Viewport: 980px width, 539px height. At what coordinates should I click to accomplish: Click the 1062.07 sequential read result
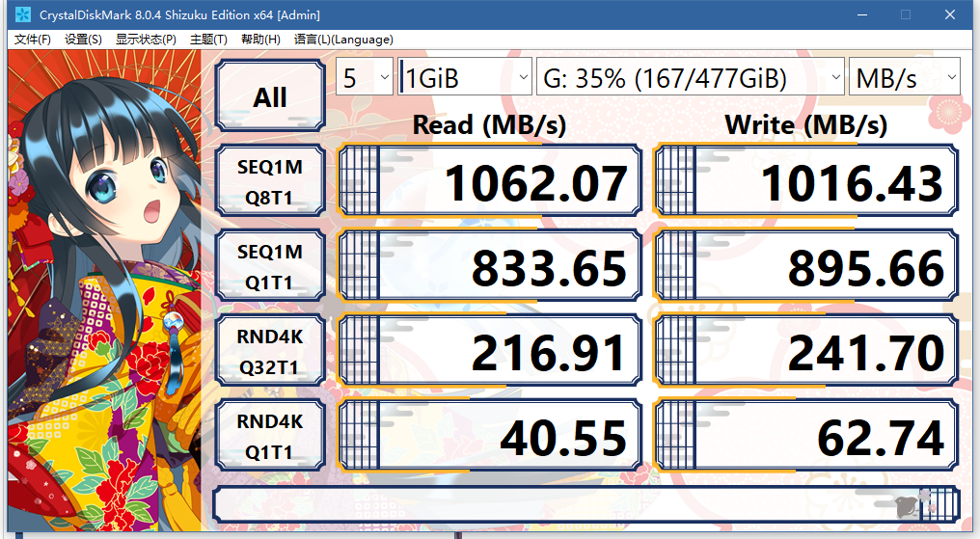point(489,181)
